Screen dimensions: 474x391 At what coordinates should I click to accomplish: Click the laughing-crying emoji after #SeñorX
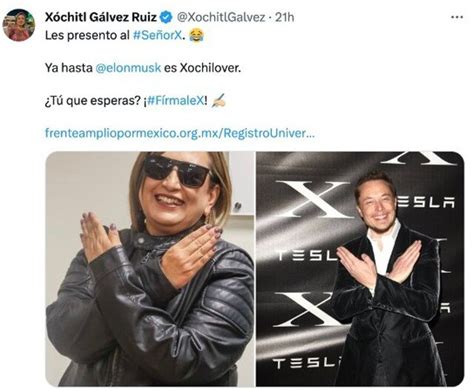(x=196, y=35)
